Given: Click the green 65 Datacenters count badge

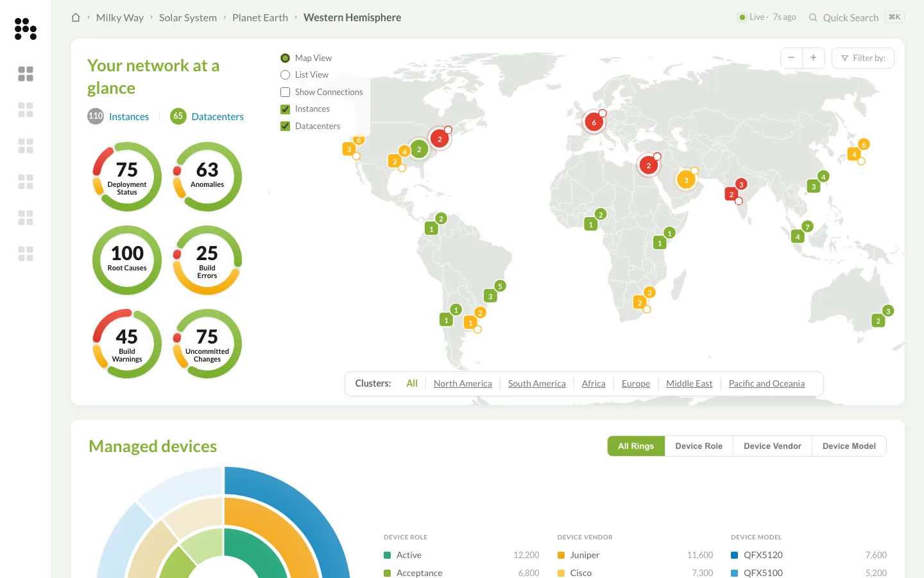Looking at the screenshot, I should 178,116.
